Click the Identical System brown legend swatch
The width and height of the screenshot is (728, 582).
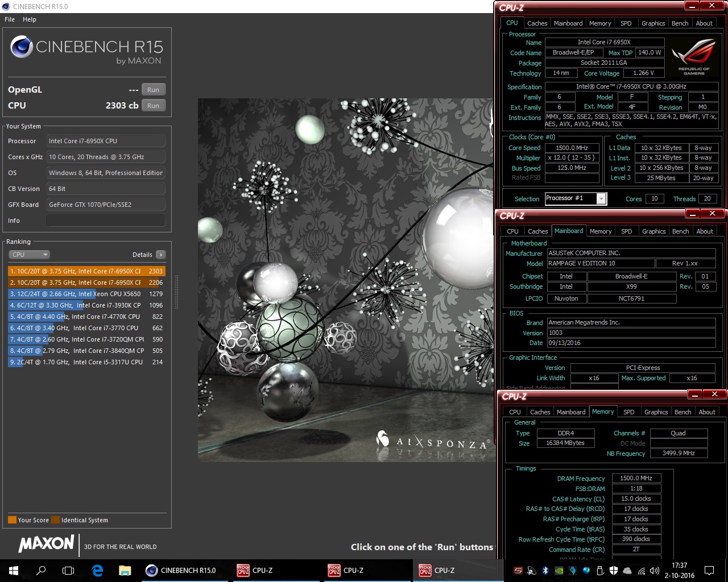(55, 519)
